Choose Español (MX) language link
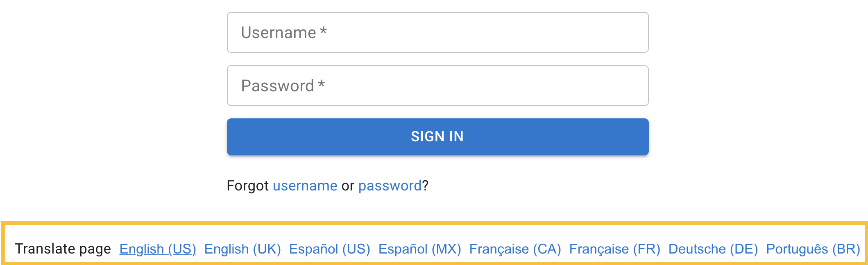The height and width of the screenshot is (265, 868). pyautogui.click(x=419, y=249)
